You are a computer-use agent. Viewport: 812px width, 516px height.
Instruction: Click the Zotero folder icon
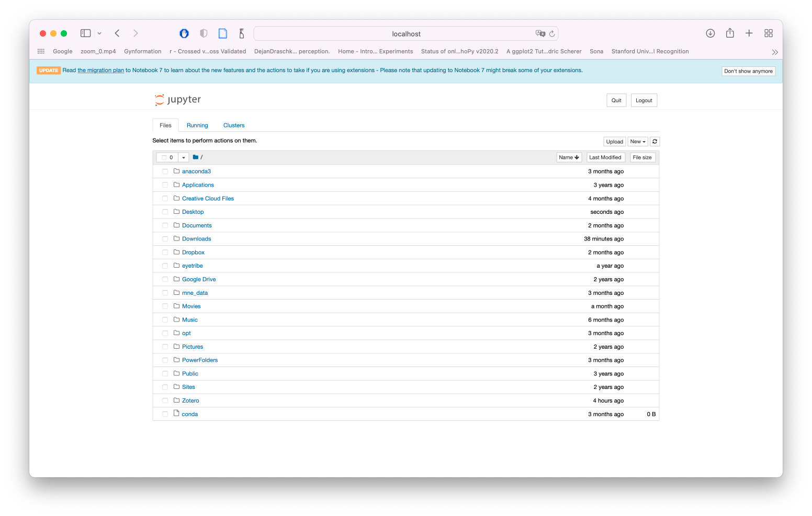[177, 400]
